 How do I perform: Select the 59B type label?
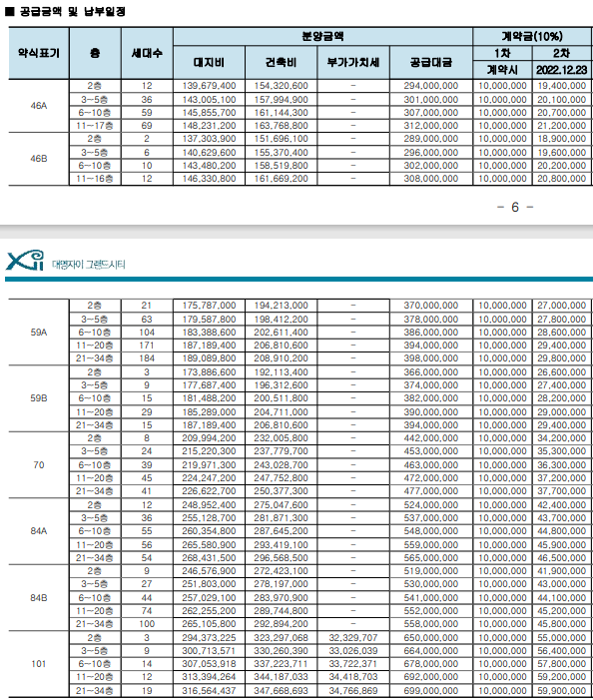[39, 398]
